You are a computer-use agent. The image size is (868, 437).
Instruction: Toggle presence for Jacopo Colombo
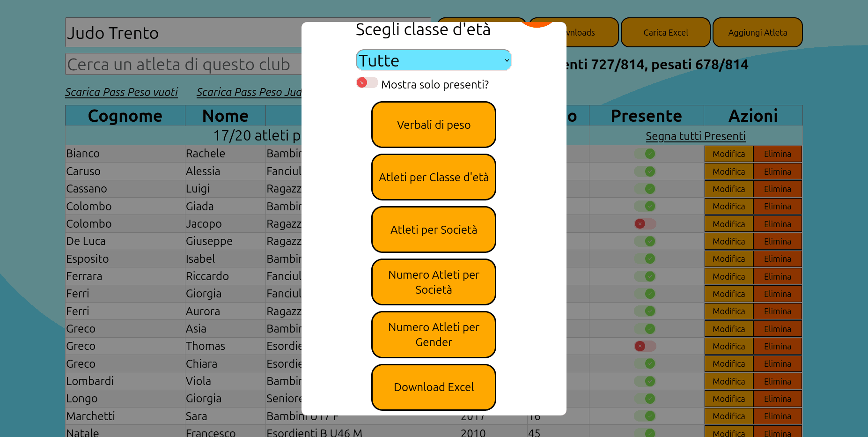[x=645, y=224]
